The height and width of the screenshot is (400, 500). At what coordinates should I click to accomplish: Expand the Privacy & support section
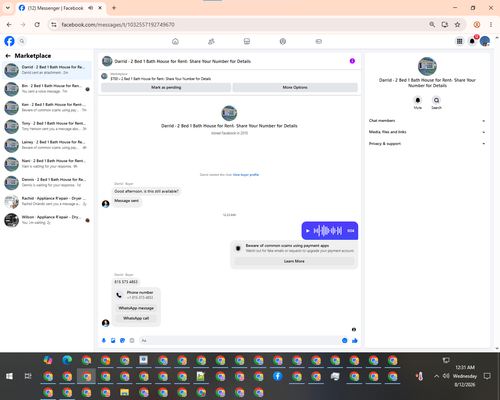pos(427,144)
